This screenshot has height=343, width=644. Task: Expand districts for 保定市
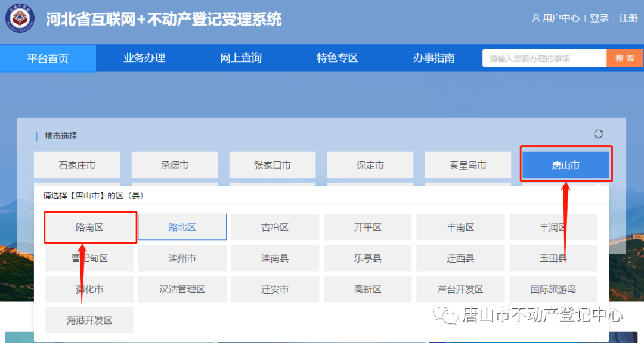point(370,164)
